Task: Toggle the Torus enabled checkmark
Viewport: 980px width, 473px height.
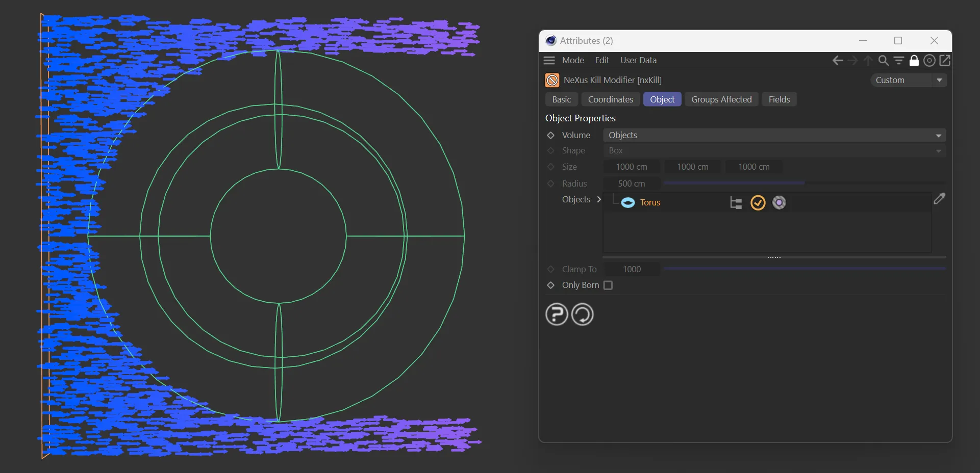Action: (x=758, y=203)
